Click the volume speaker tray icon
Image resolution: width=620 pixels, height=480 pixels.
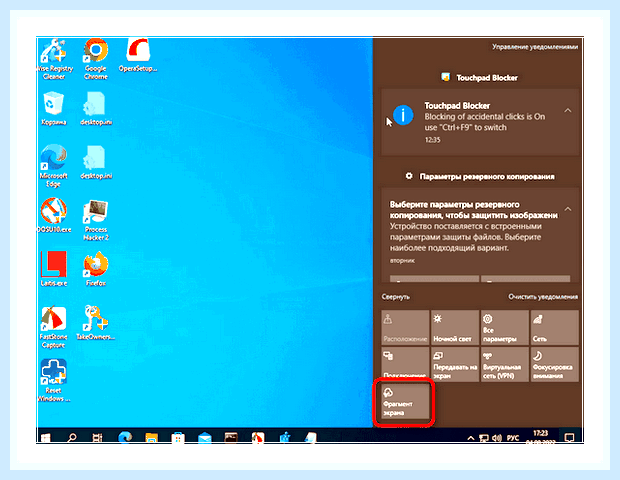pyautogui.click(x=497, y=438)
